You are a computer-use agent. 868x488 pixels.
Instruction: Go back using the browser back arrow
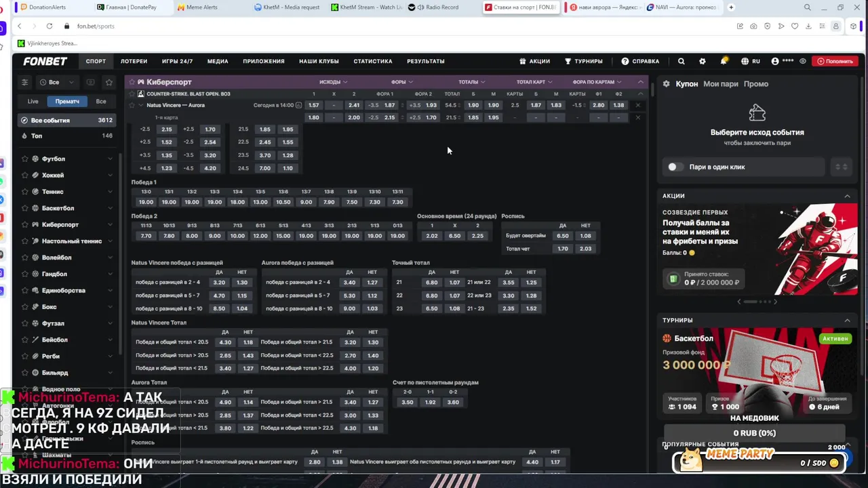point(19,26)
